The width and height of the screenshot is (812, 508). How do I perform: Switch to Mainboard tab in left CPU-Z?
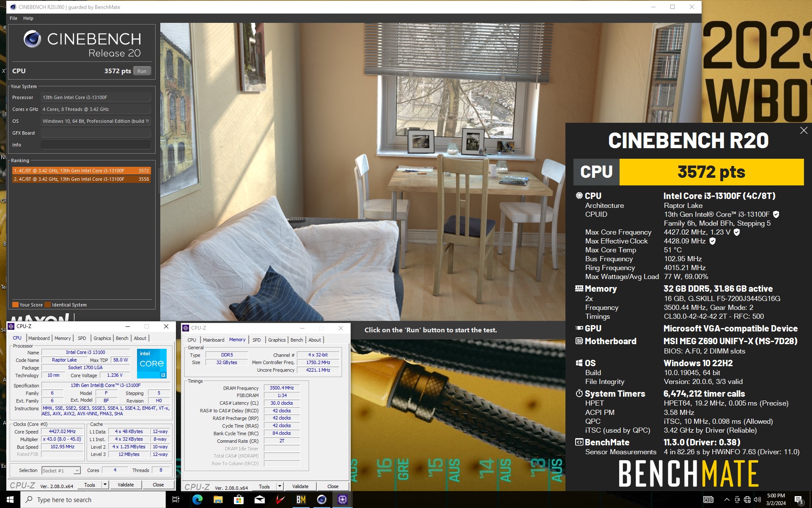pyautogui.click(x=39, y=338)
